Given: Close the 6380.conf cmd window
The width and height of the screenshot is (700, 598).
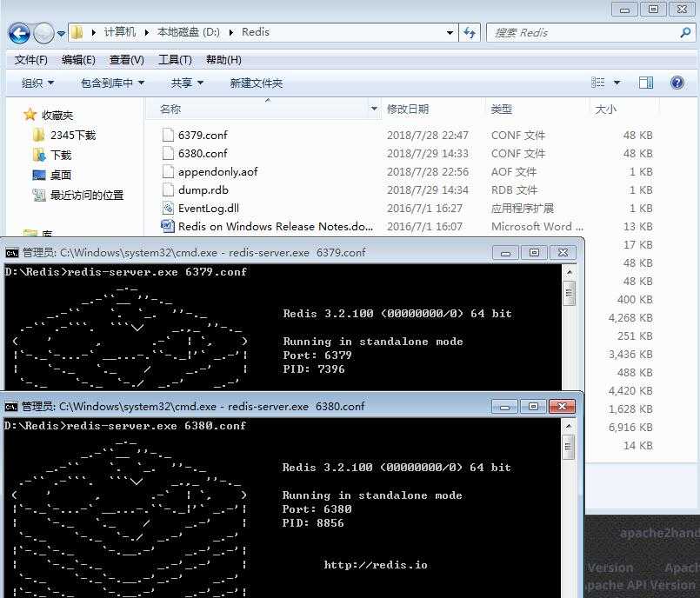Looking at the screenshot, I should [x=562, y=406].
